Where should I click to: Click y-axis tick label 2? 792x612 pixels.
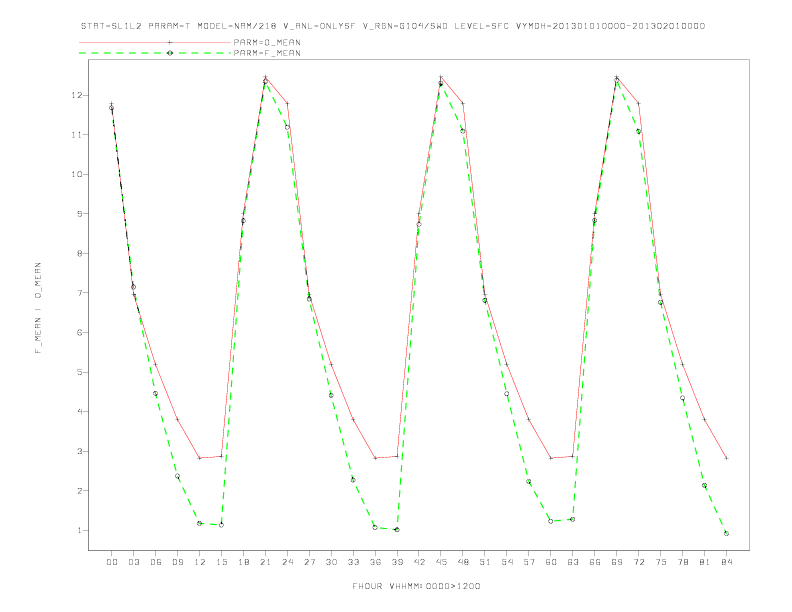tap(79, 491)
